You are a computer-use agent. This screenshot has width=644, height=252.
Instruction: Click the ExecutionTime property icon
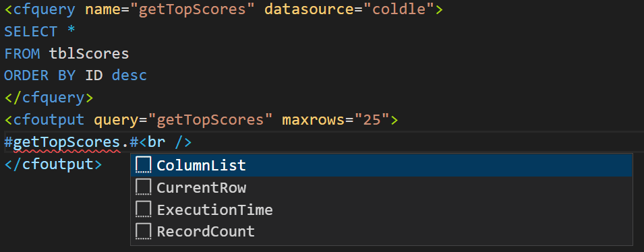(144, 210)
